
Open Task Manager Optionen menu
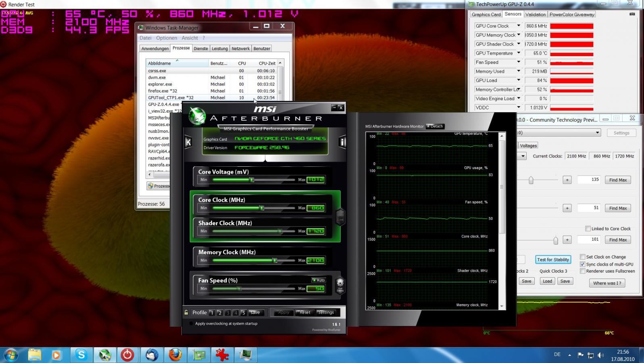167,38
